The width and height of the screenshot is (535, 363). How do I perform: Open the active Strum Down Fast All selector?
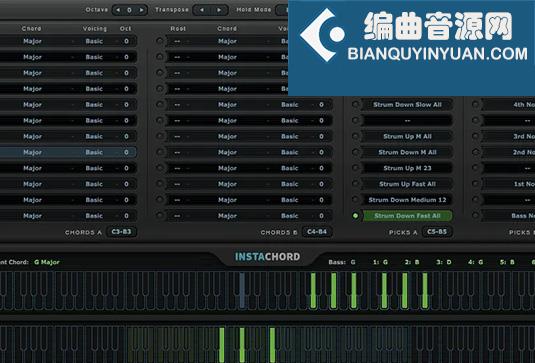tap(407, 216)
